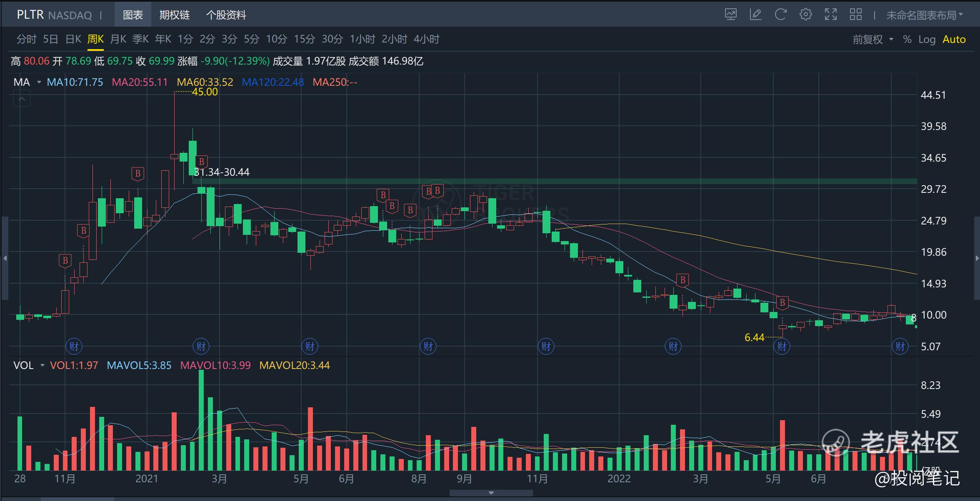Viewport: 980px width, 501px height.
Task: Click the MA20:55.11 indicator label
Action: [x=140, y=82]
